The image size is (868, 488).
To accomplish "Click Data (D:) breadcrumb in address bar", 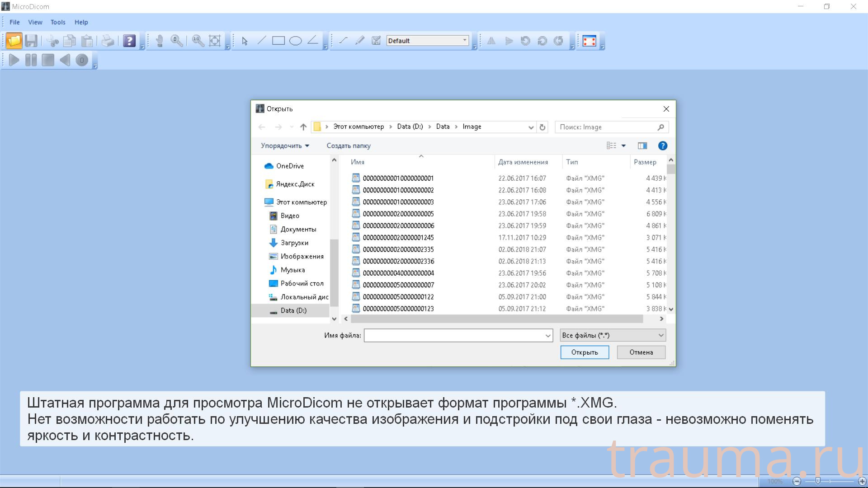I will [410, 127].
